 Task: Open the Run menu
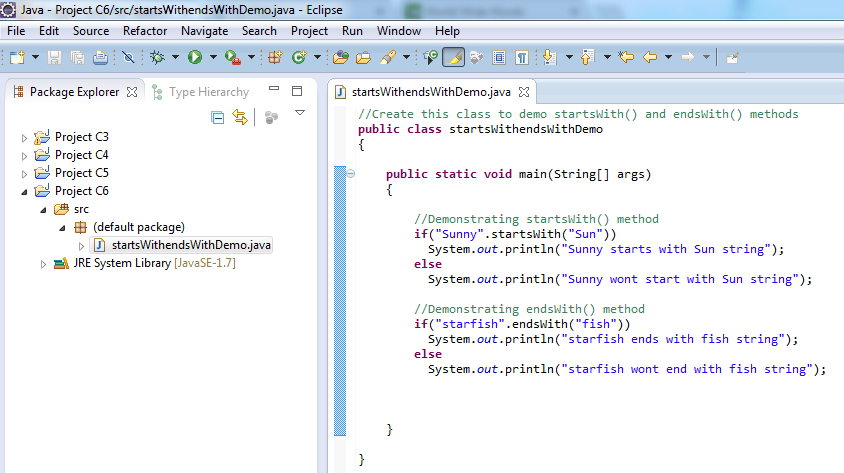click(x=352, y=31)
